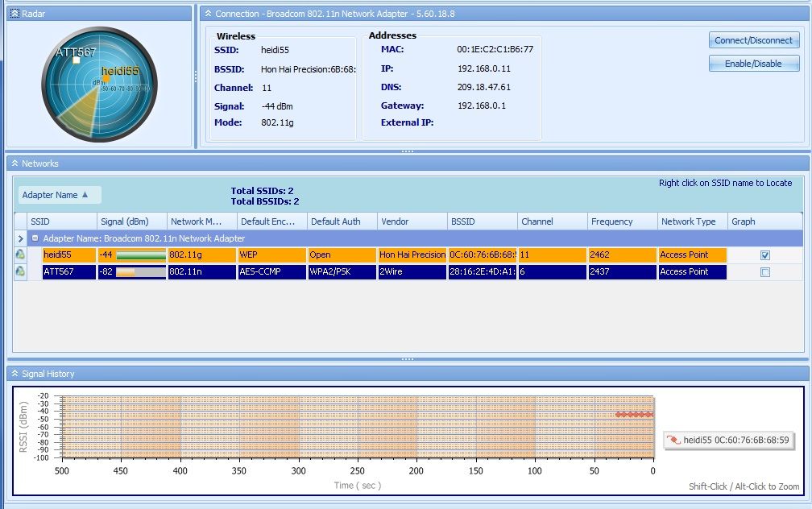
Task: Click the -44 dBm Signal value in Connection
Action: pyautogui.click(x=277, y=106)
